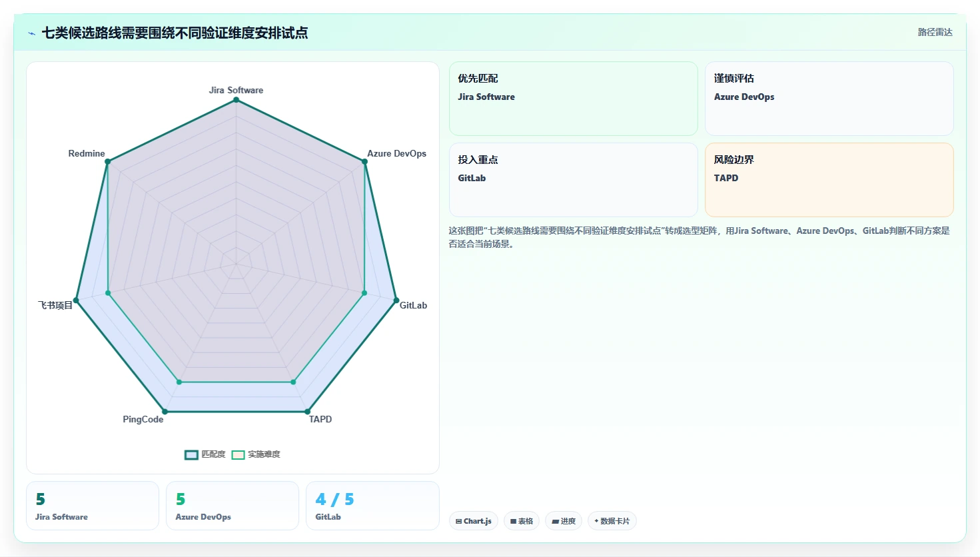Open the 风险边界 TAPD card

click(829, 180)
